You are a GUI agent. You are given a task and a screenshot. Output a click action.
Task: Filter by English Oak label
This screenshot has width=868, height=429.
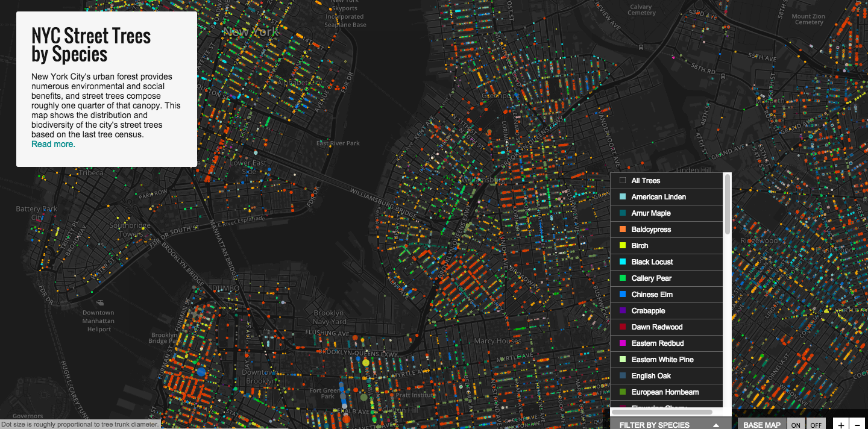[651, 376]
